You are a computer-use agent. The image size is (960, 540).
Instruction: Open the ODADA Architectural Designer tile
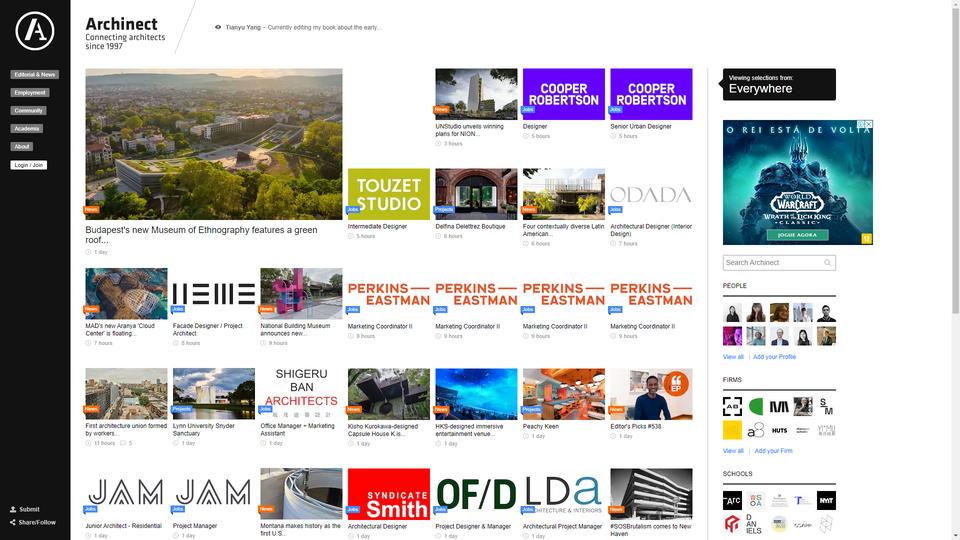click(x=651, y=194)
